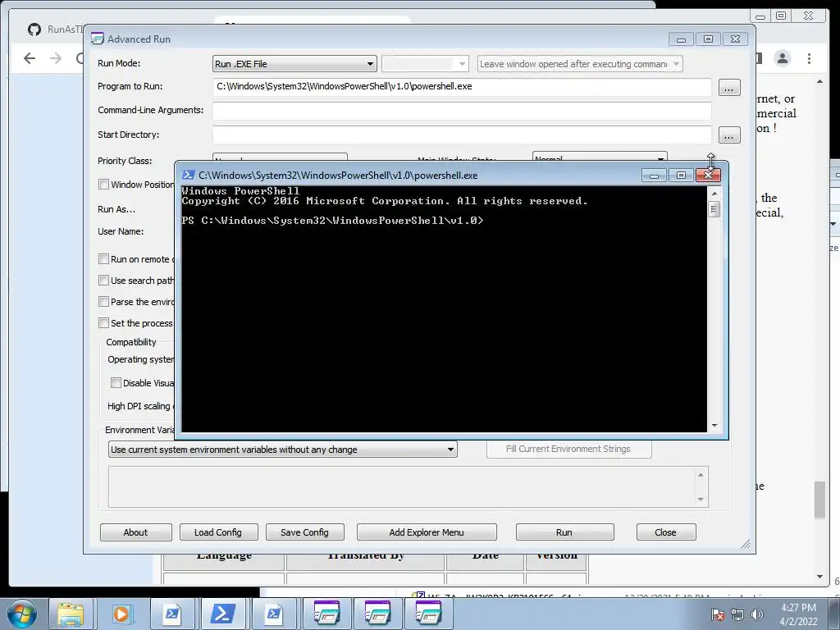
Task: Click the GitHub favicon on the RunAsTI browser tab
Action: point(34,30)
